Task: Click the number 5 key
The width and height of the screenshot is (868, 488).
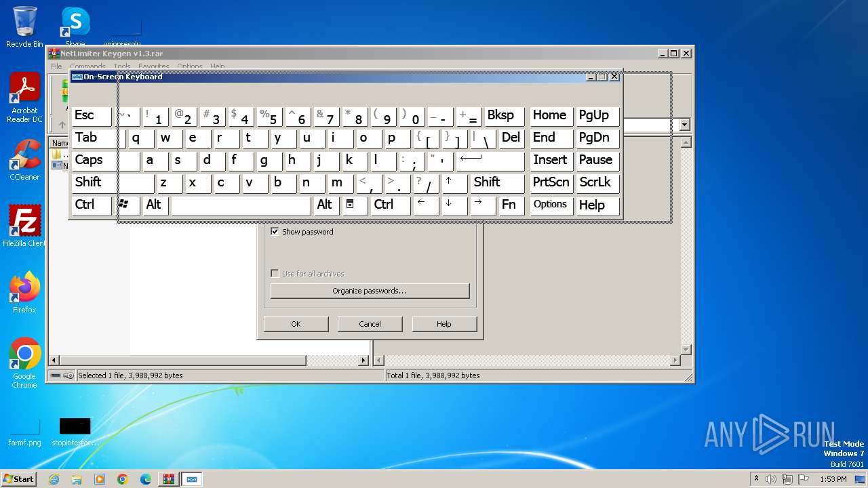Action: tap(270, 116)
